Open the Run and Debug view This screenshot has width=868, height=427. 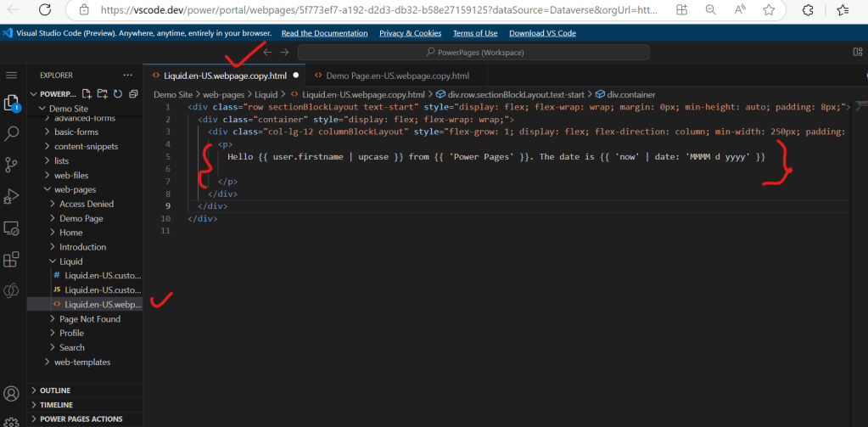click(x=12, y=196)
